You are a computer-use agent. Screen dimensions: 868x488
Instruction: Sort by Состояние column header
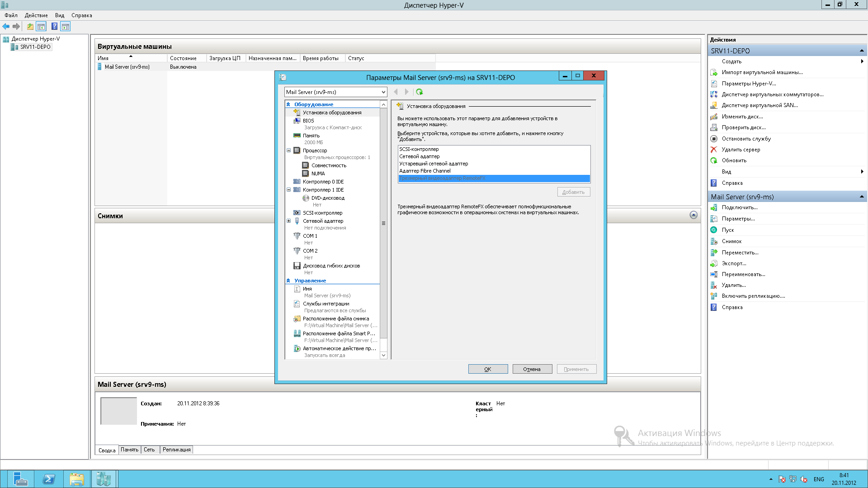pyautogui.click(x=187, y=58)
